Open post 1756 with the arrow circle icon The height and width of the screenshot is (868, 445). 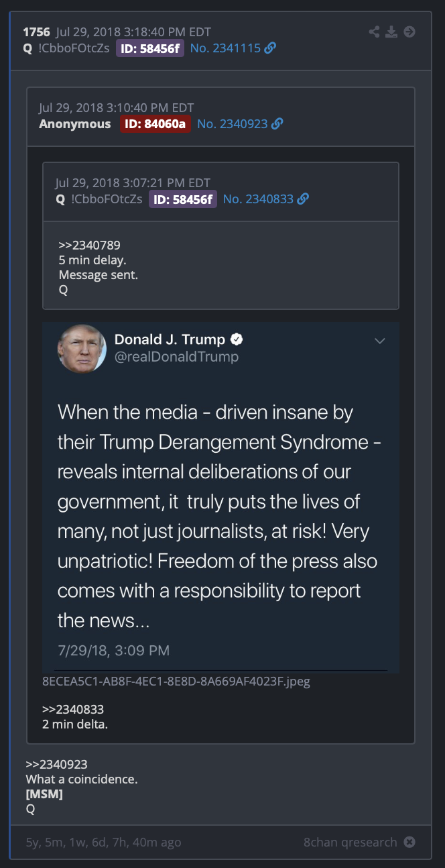(x=409, y=32)
